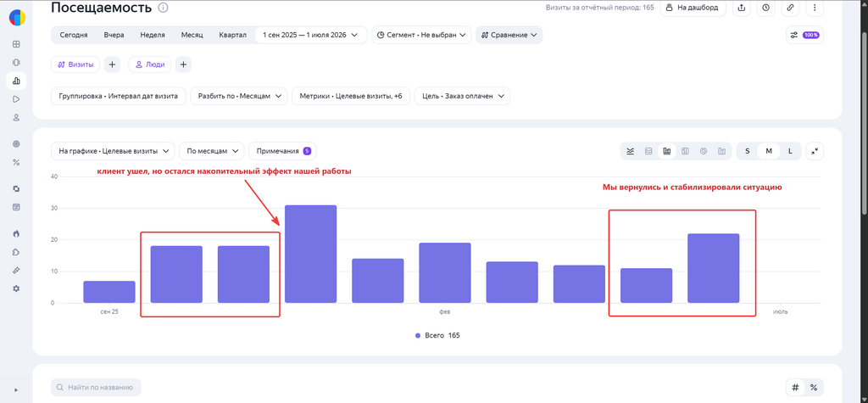Open the three-dot more options menu
The image size is (868, 403).
(815, 8)
